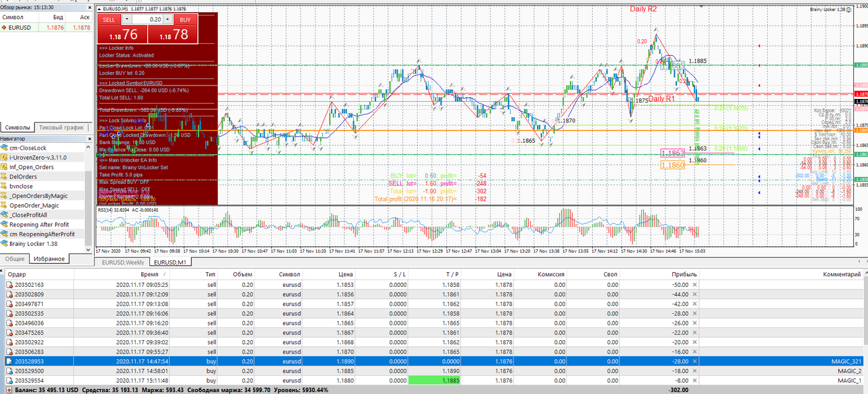Open the EURUSD,Weekly chart tab

(122, 262)
